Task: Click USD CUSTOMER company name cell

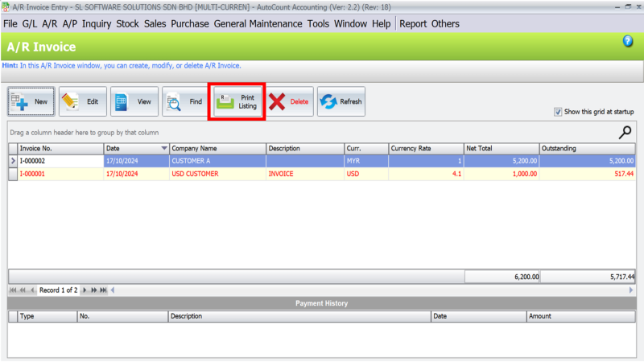Action: tap(217, 174)
